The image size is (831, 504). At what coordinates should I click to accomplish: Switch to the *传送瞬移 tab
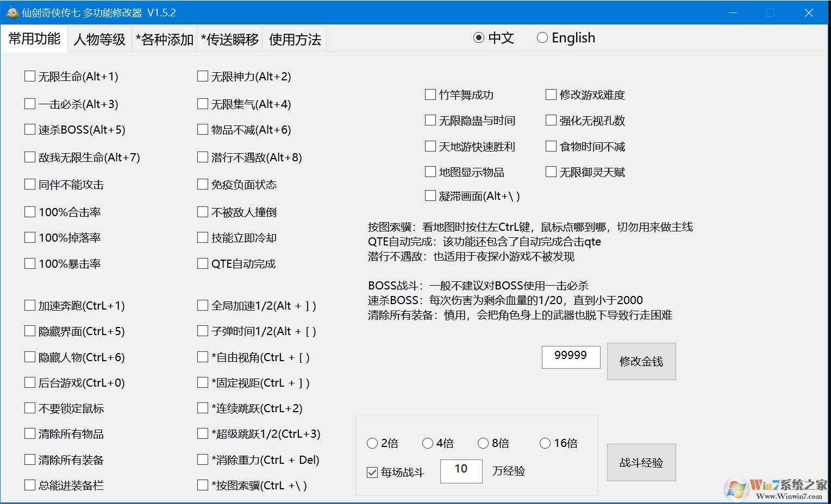point(229,39)
